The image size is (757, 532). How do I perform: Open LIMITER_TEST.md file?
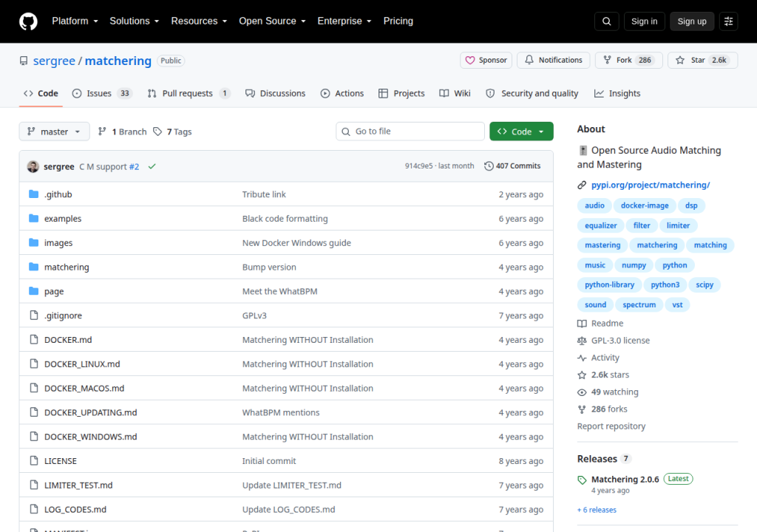pos(78,485)
